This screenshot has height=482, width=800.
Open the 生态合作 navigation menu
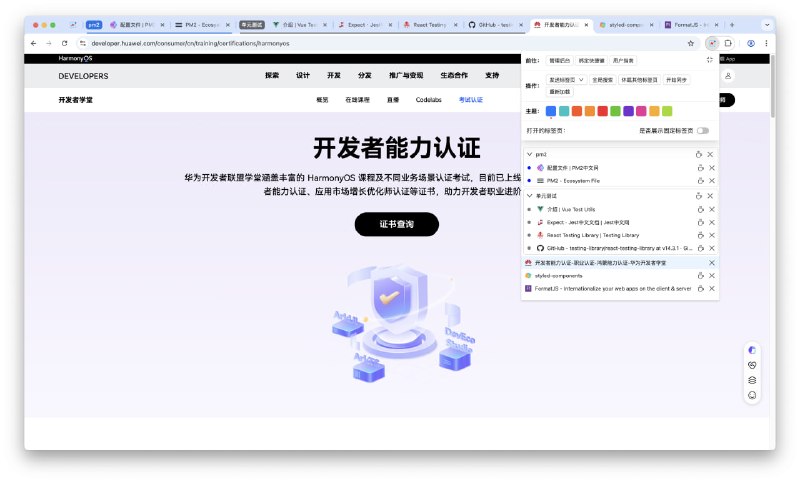(x=454, y=75)
